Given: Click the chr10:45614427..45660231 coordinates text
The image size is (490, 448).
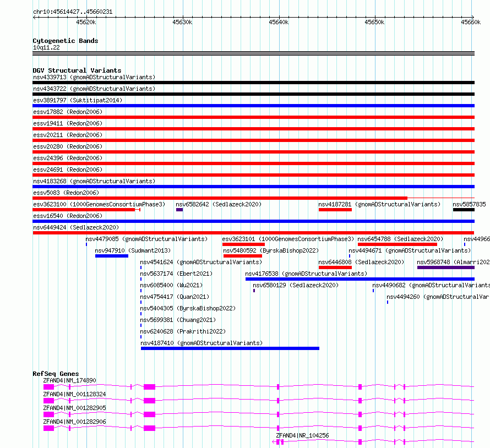Looking at the screenshot, I should (73, 12).
